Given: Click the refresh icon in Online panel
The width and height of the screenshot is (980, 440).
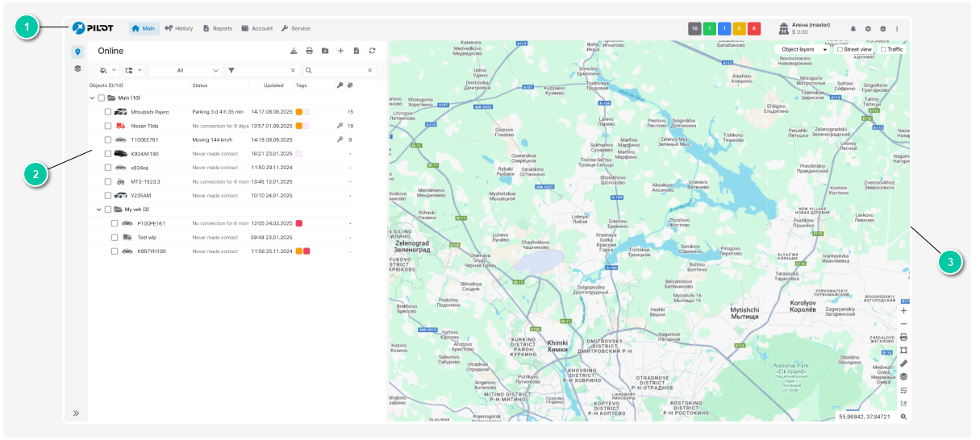Looking at the screenshot, I should pos(372,51).
